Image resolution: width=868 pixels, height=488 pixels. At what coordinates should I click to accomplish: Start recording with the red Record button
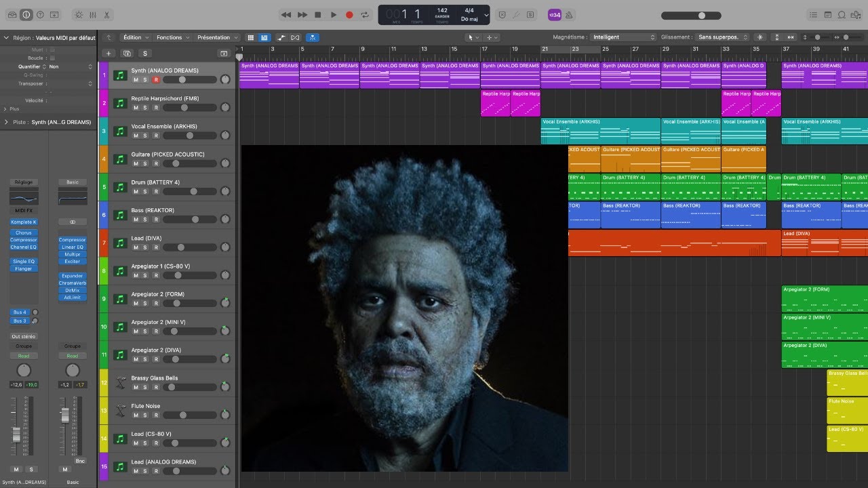[x=349, y=14]
